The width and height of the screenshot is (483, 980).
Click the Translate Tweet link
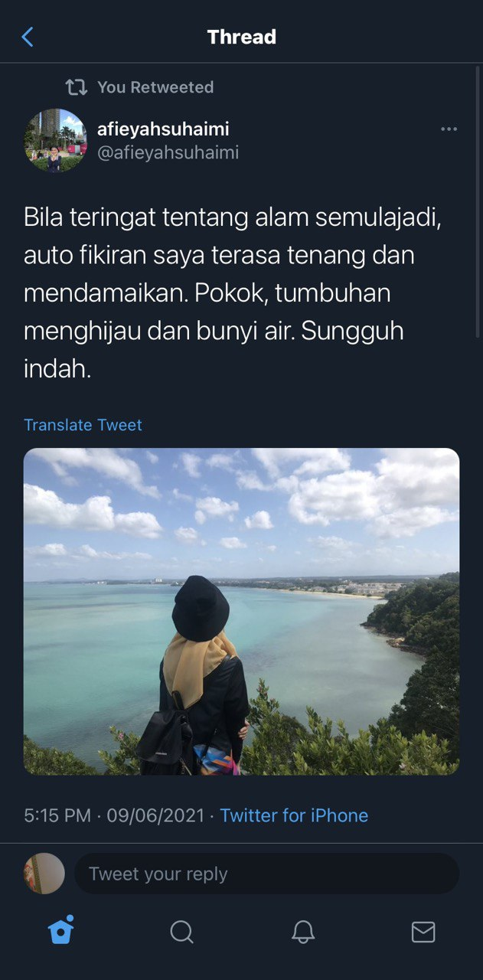click(x=83, y=425)
